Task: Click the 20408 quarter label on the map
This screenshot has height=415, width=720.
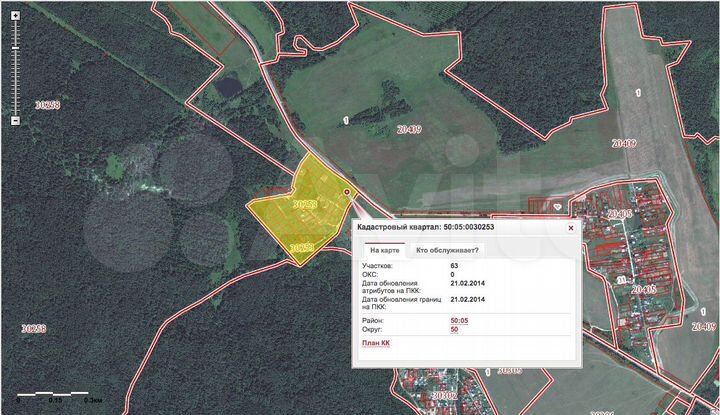Action: (619, 214)
